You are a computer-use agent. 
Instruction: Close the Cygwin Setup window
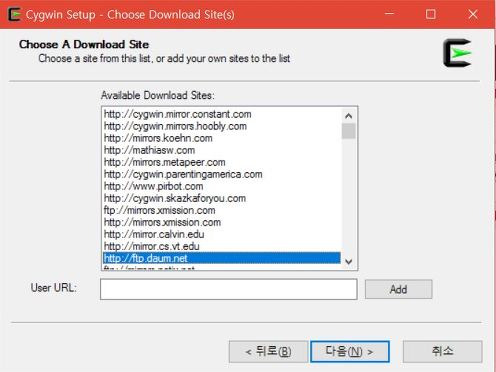(x=473, y=14)
